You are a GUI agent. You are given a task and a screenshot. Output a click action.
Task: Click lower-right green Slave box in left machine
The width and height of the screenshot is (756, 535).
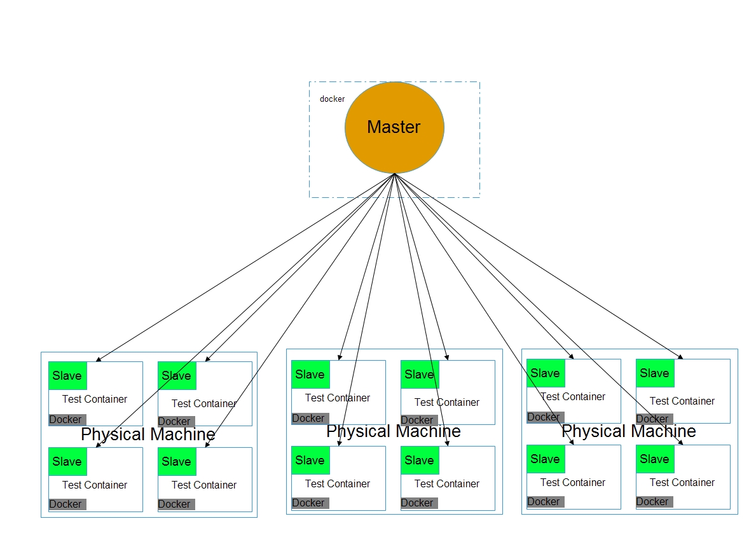177,461
